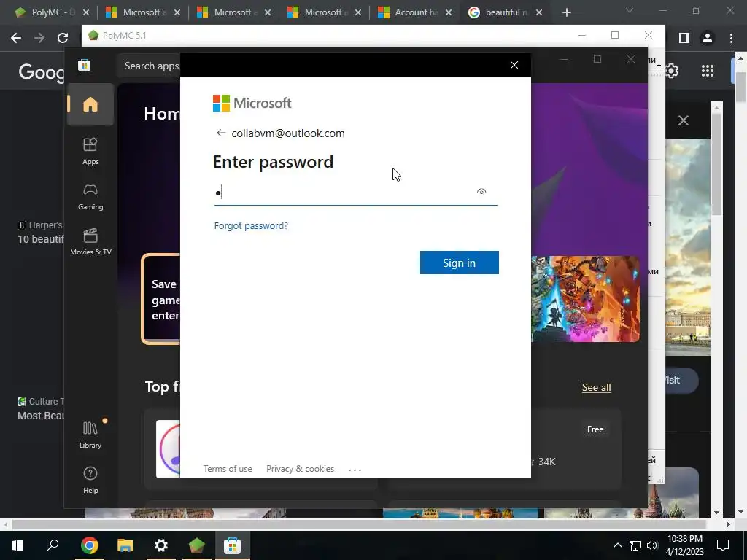Open the Home section in Microsoft Store sidebar
This screenshot has width=747, height=560.
click(x=90, y=104)
